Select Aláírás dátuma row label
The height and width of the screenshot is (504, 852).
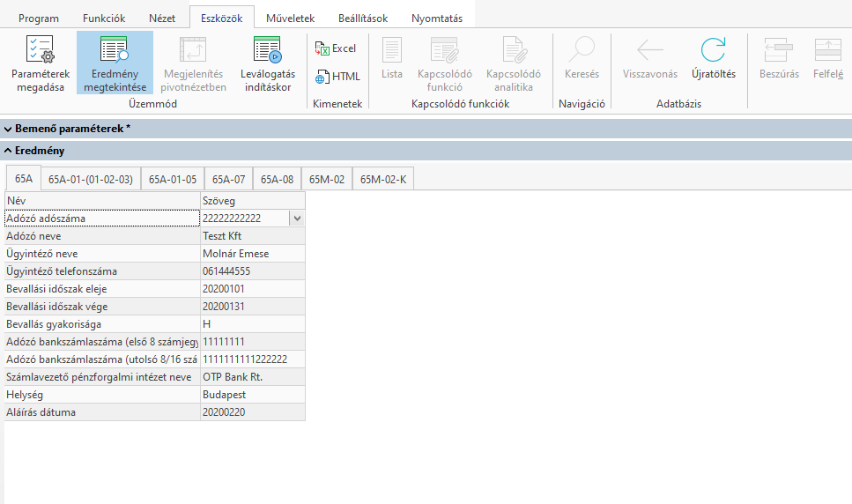[102, 412]
